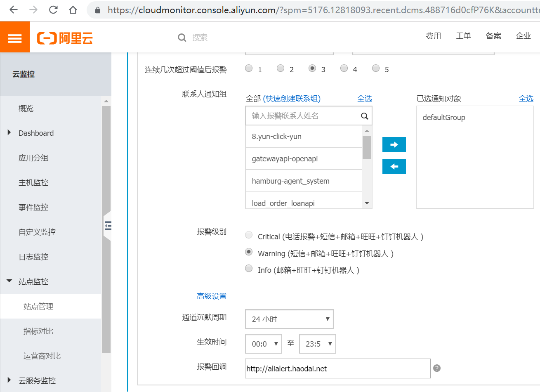540x392 pixels.
Task: Click the padlock site info icon
Action: coord(98,10)
